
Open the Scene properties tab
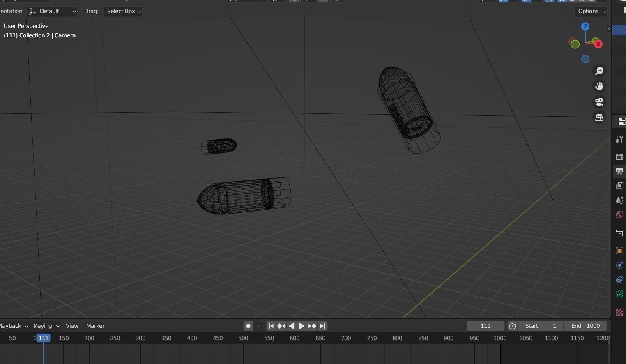tap(619, 200)
